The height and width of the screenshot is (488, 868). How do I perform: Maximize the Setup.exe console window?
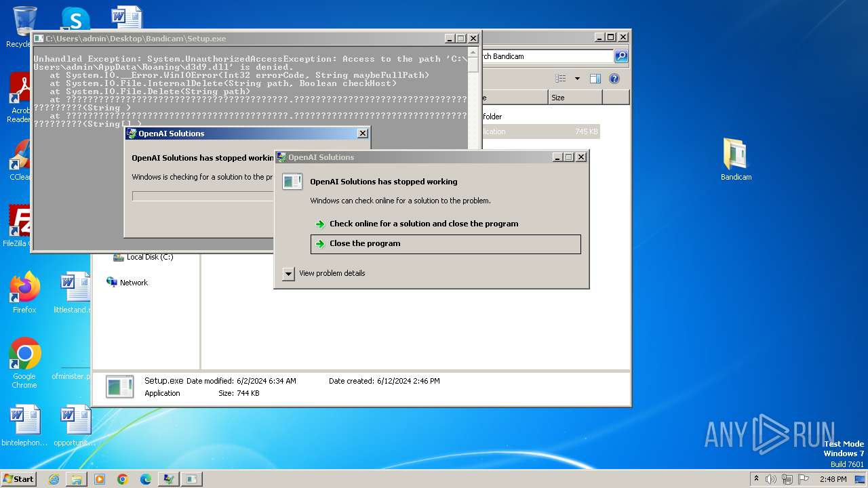tap(461, 39)
